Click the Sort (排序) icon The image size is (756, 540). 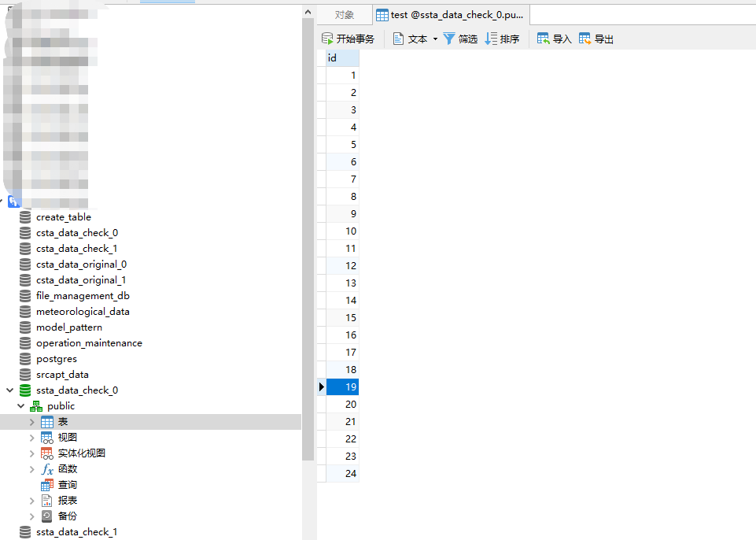(491, 39)
